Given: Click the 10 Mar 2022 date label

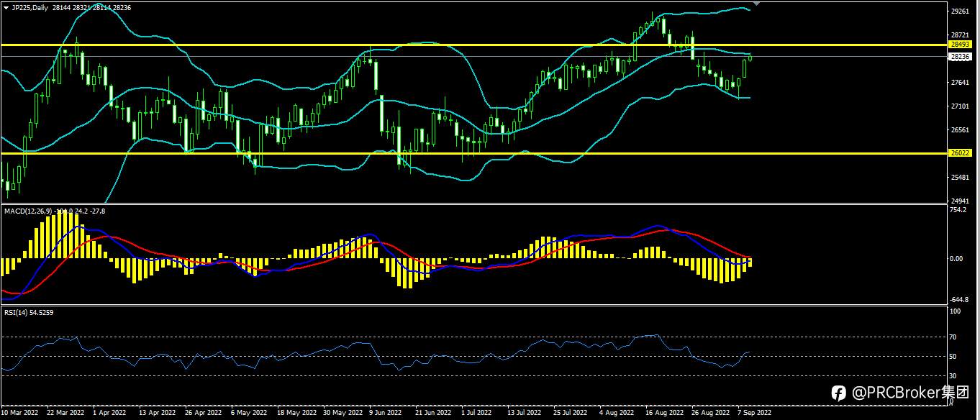Looking at the screenshot, I should (x=19, y=414).
